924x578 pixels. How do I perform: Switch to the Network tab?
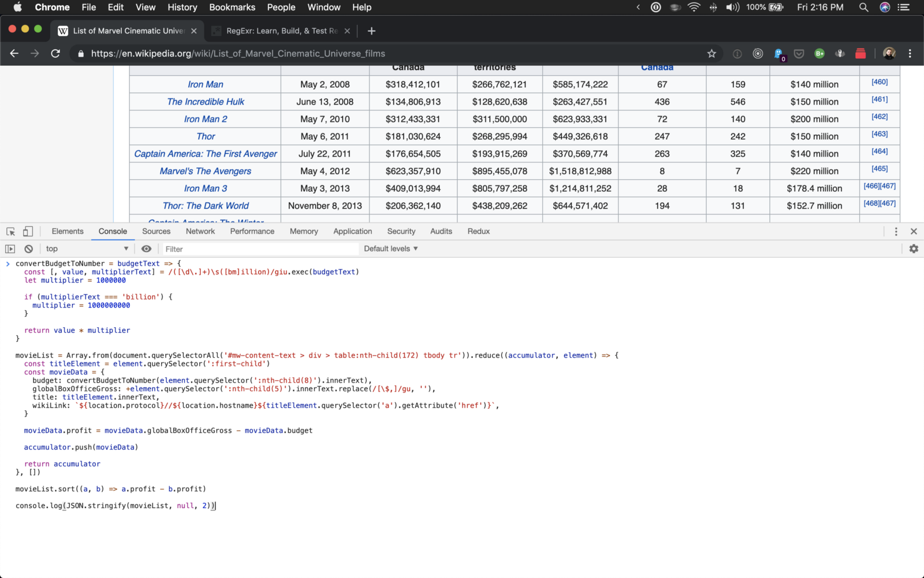click(200, 231)
